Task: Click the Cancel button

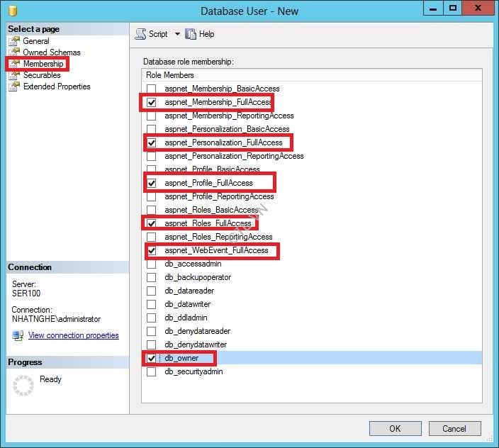Action: pyautogui.click(x=454, y=429)
